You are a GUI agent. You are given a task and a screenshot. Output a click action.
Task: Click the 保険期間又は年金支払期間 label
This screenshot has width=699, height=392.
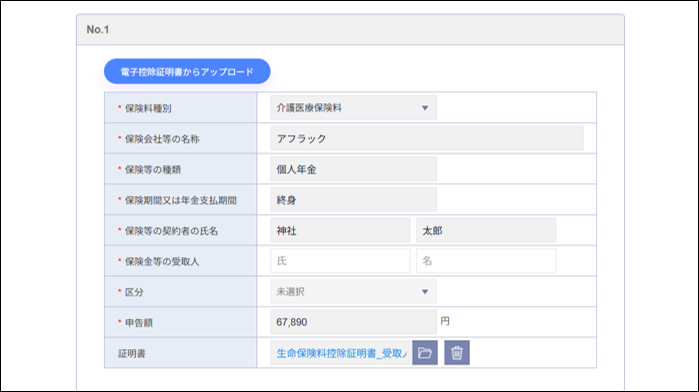181,200
